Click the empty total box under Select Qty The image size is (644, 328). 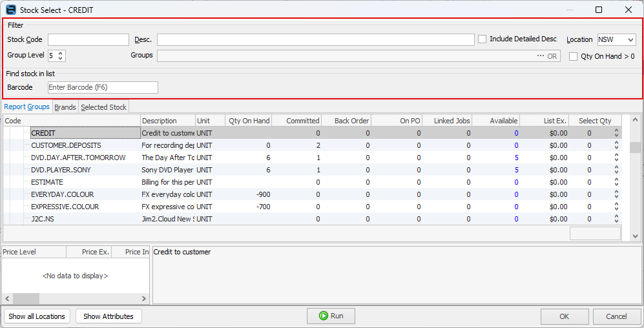click(595, 233)
